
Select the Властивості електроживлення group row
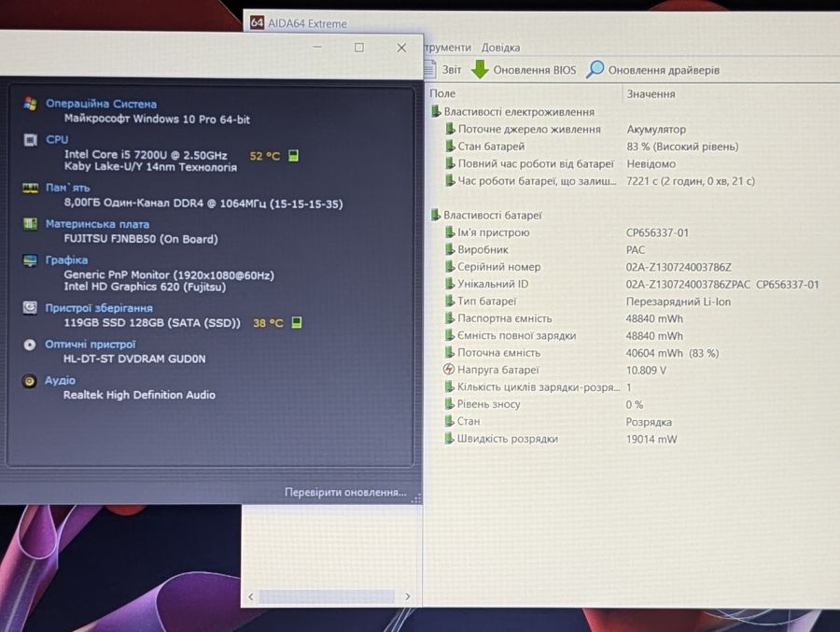[512, 112]
